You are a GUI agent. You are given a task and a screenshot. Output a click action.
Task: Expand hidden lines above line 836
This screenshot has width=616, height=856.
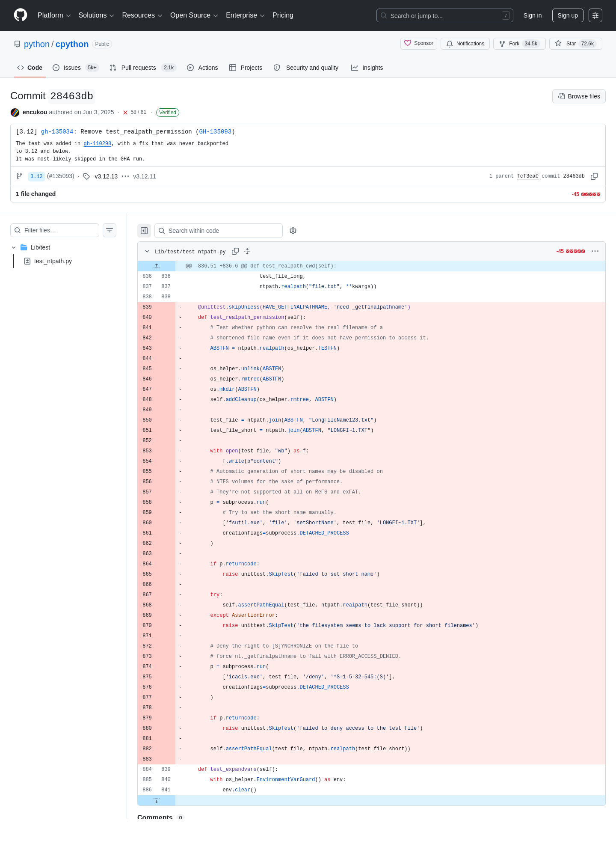pos(157,266)
